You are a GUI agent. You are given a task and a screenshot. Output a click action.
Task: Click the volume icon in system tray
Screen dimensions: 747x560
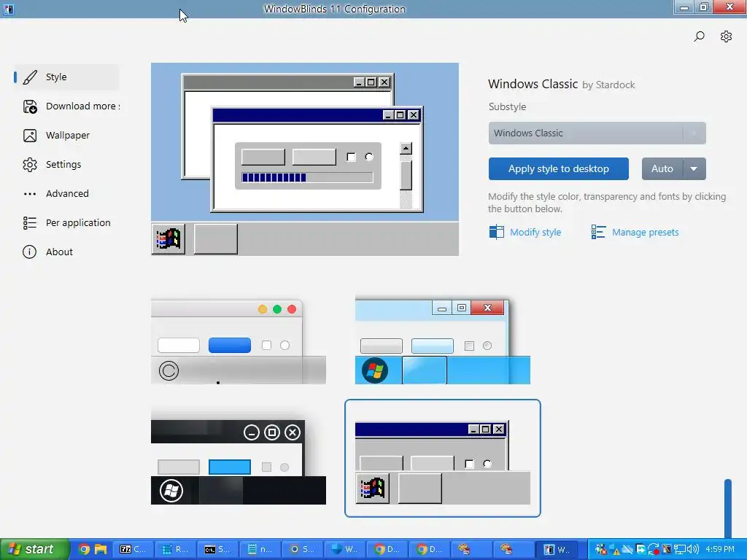[693, 549]
